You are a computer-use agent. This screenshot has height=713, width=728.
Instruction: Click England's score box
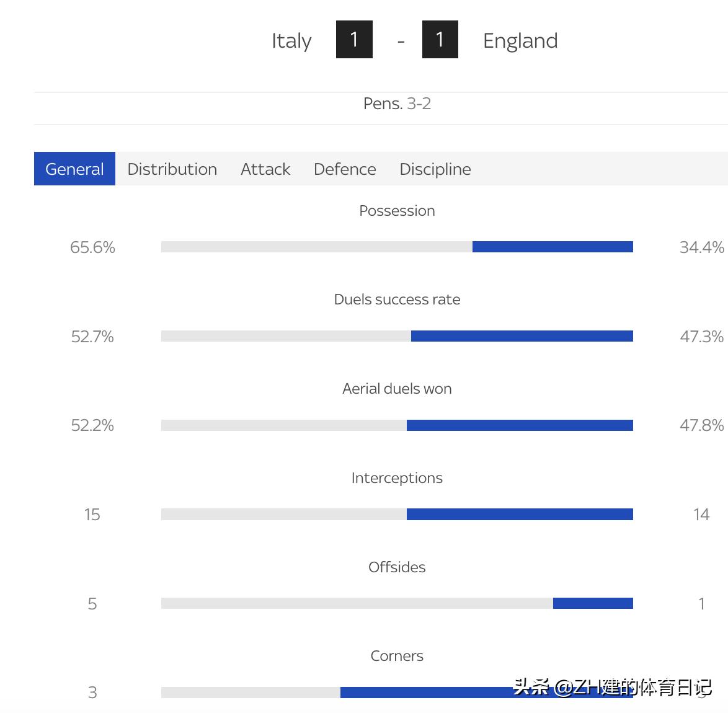click(x=440, y=40)
